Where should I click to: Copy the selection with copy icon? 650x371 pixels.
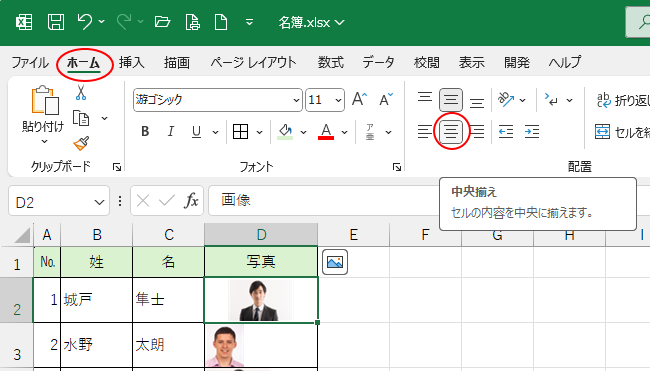click(x=81, y=118)
